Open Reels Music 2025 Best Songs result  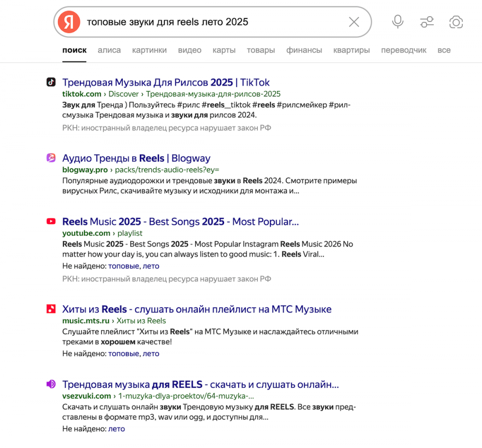point(180,221)
